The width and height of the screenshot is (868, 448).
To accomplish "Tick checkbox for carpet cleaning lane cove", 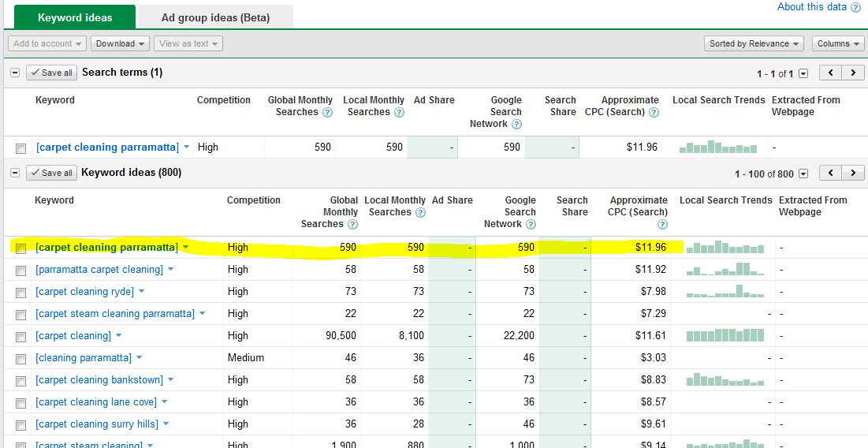I will click(x=21, y=404).
